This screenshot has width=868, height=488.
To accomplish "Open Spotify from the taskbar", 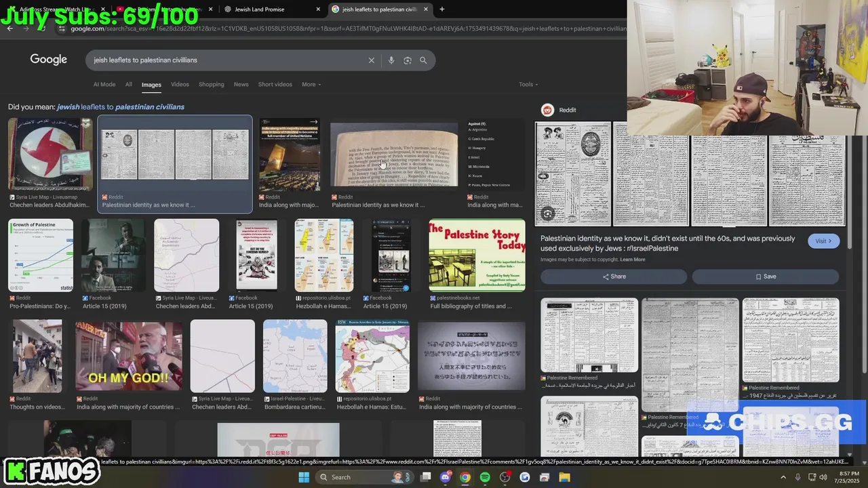I will pyautogui.click(x=485, y=477).
